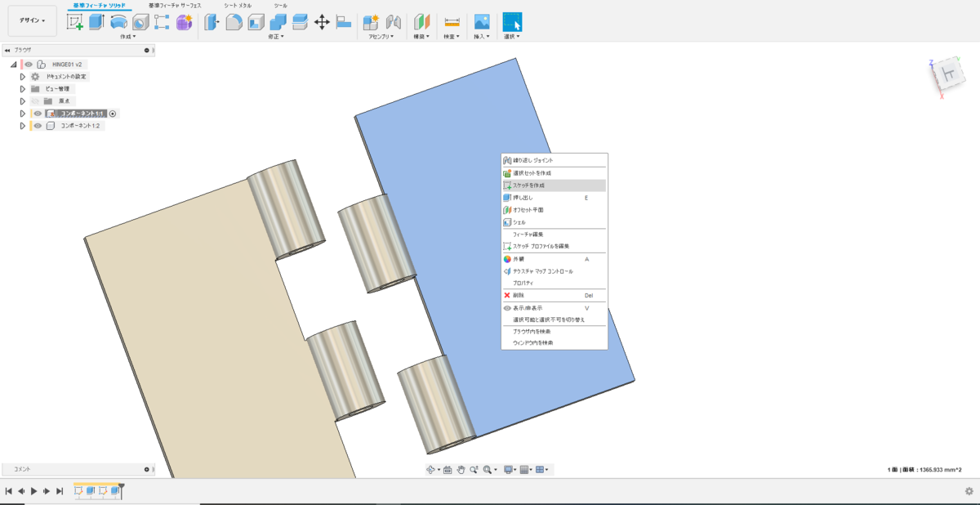
Task: Open the timeline settings gear
Action: (969, 491)
